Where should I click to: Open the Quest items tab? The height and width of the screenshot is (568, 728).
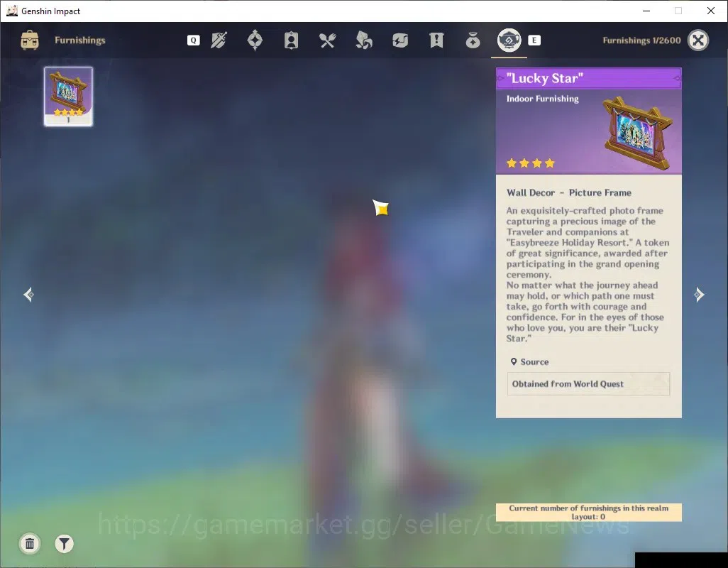point(436,40)
